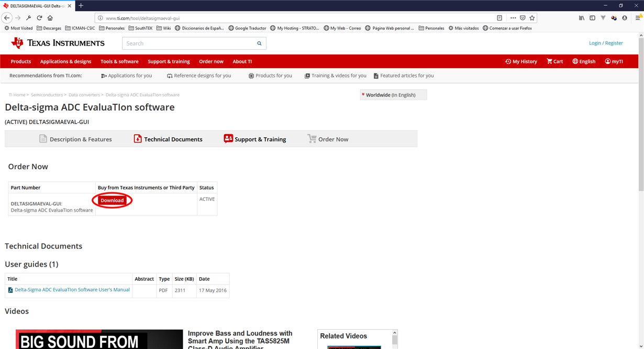Open the myTI account menu
The image size is (644, 349).
[614, 61]
